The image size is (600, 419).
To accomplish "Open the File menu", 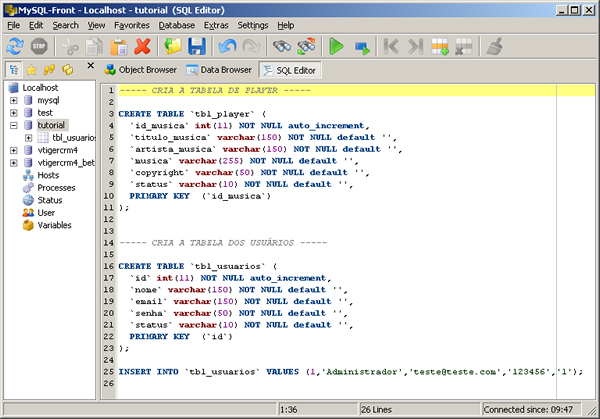I will click(x=14, y=25).
